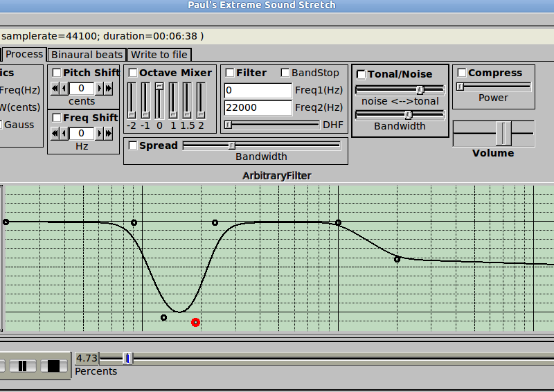Turn on the BandStop option
Image resolution: width=554 pixels, height=392 pixels.
click(x=285, y=73)
